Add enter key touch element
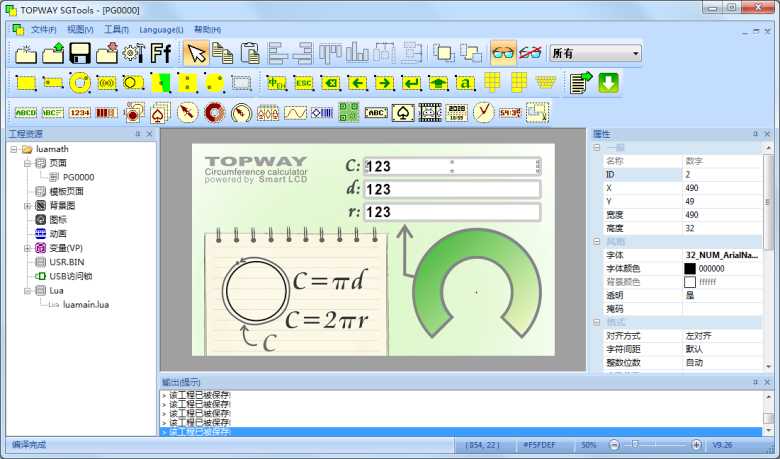Image resolution: width=780 pixels, height=459 pixels. click(x=411, y=83)
